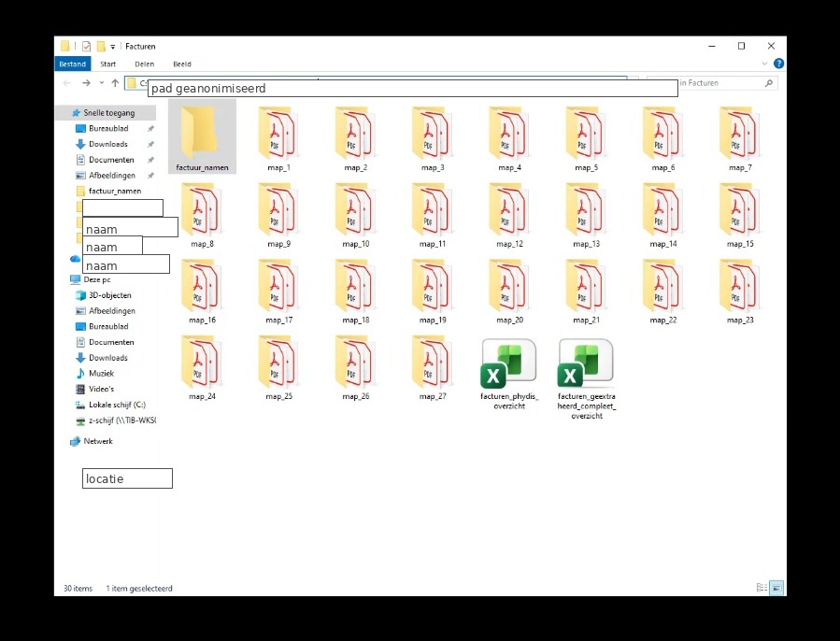
Task: Click folder map_23
Action: tap(740, 291)
